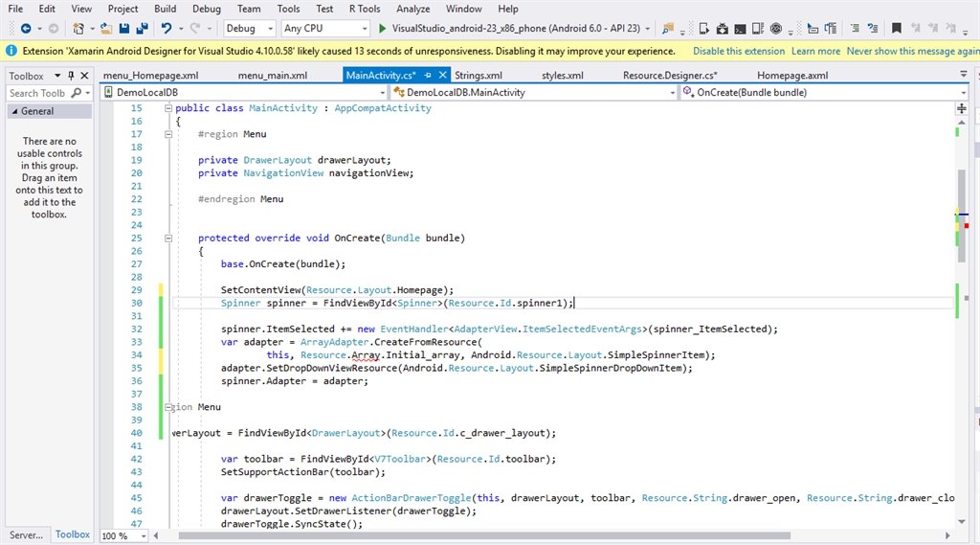Open the OnCreate(Bundle bundle) member dropdown
The width and height of the screenshot is (980, 545).
[x=823, y=93]
